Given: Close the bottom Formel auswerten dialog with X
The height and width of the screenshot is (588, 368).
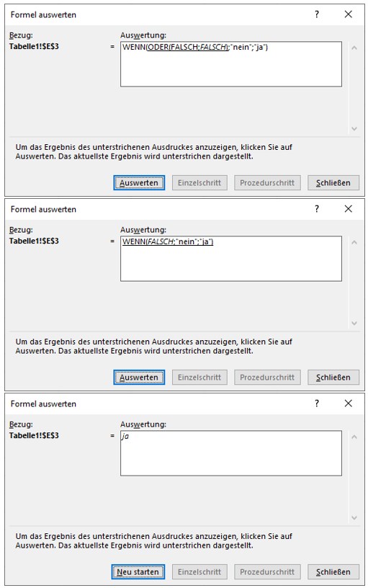Looking at the screenshot, I should 348,403.
